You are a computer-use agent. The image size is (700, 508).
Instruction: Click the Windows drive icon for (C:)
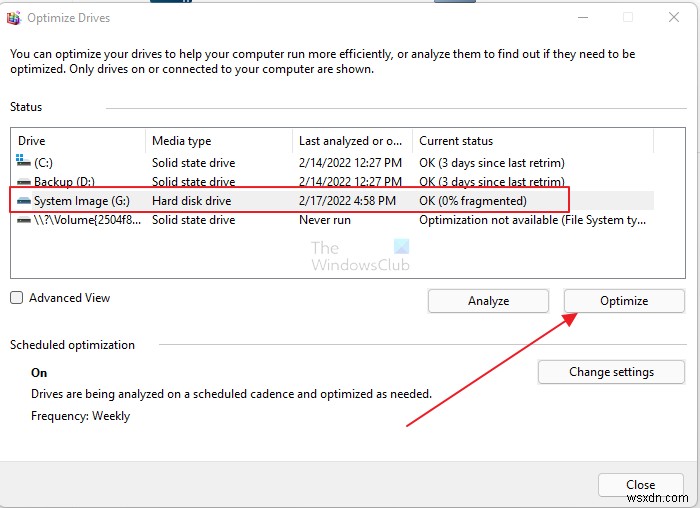pos(23,162)
